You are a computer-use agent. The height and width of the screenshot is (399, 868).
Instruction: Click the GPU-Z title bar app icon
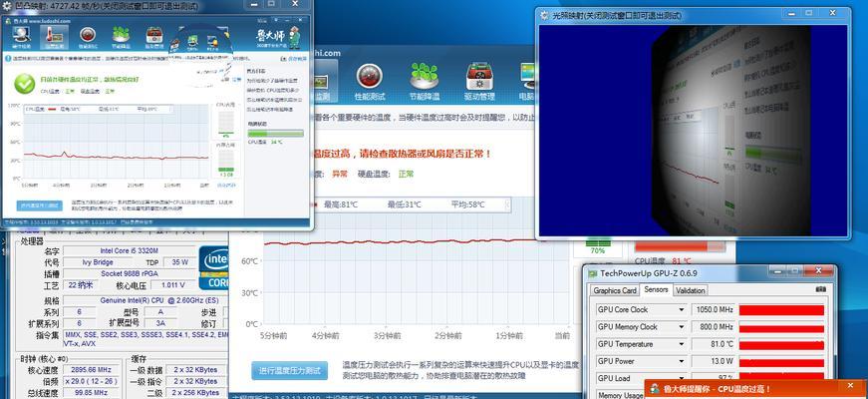click(x=593, y=273)
